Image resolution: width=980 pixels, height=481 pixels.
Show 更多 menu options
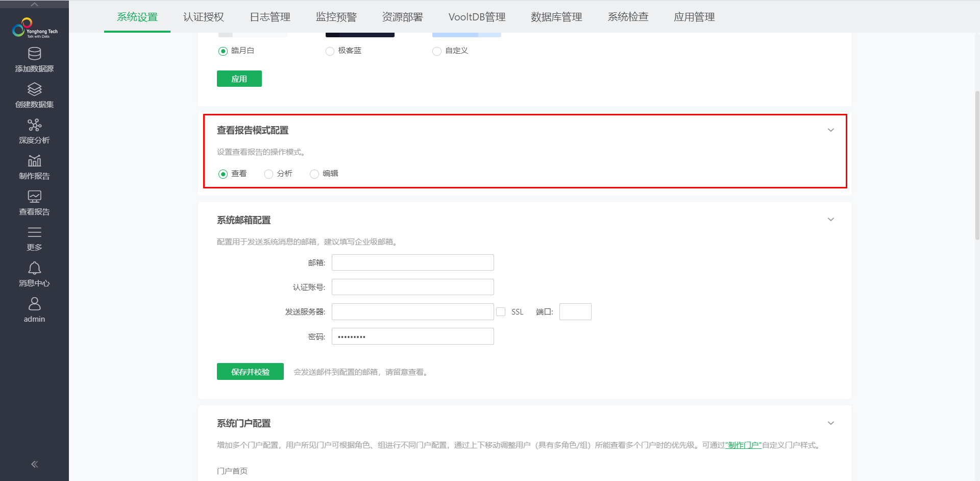34,238
